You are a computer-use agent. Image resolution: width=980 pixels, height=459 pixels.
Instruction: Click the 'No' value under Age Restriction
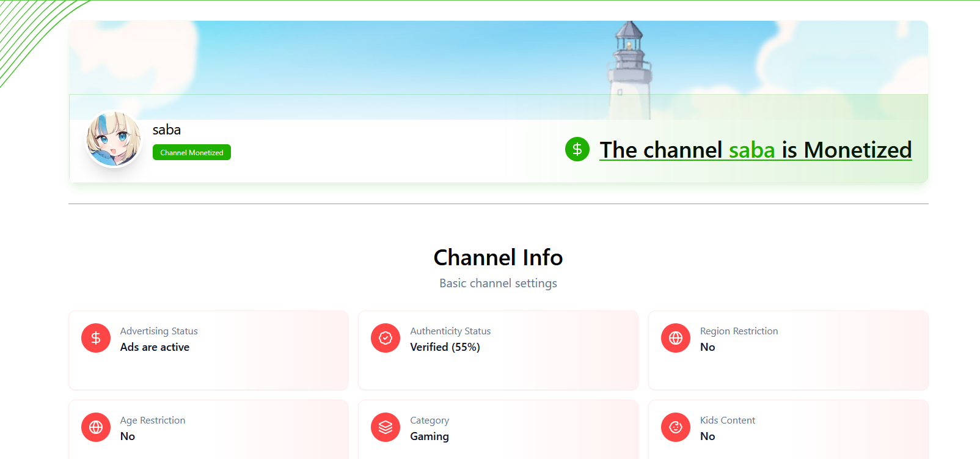[128, 436]
